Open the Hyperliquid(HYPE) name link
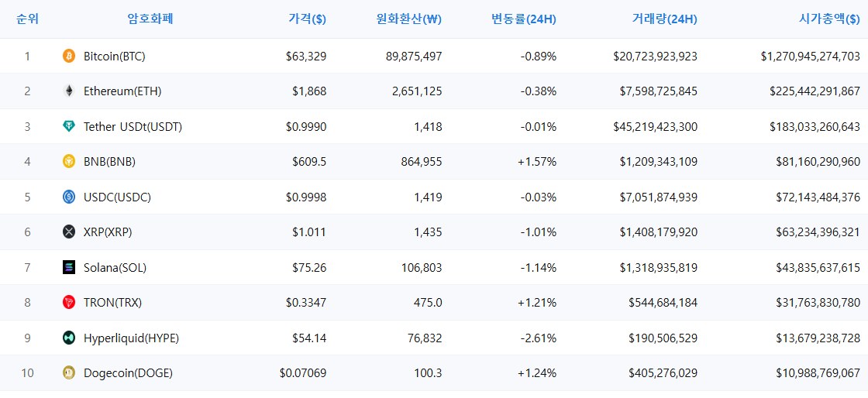The width and height of the screenshot is (868, 398). pos(131,338)
